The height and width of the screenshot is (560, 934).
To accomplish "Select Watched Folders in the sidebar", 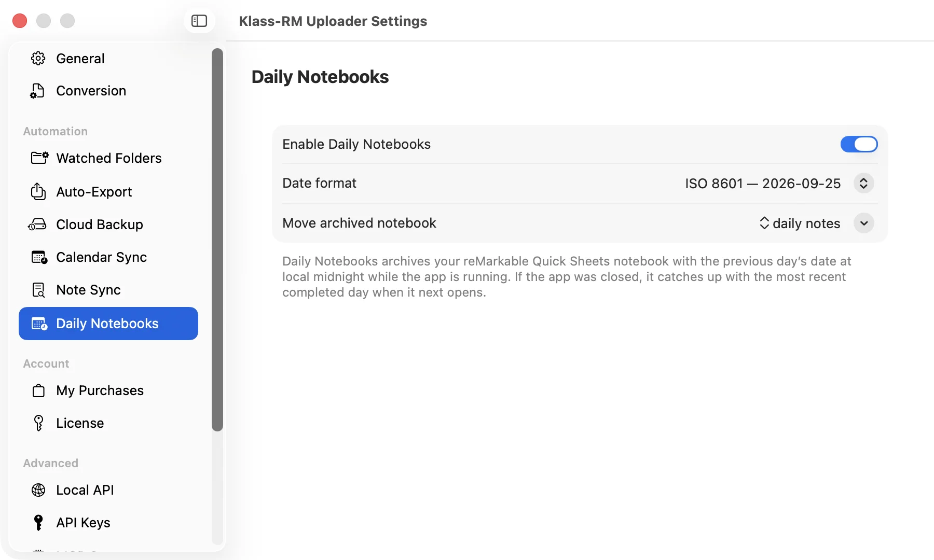I will 108,158.
